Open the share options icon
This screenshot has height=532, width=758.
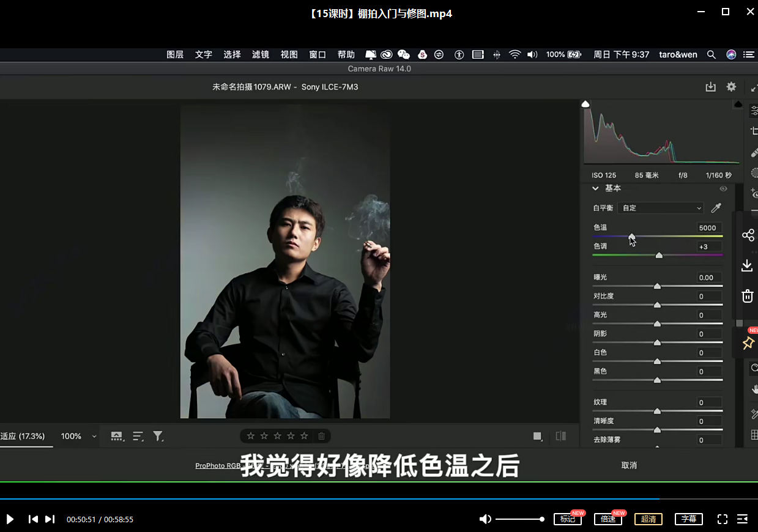click(747, 235)
